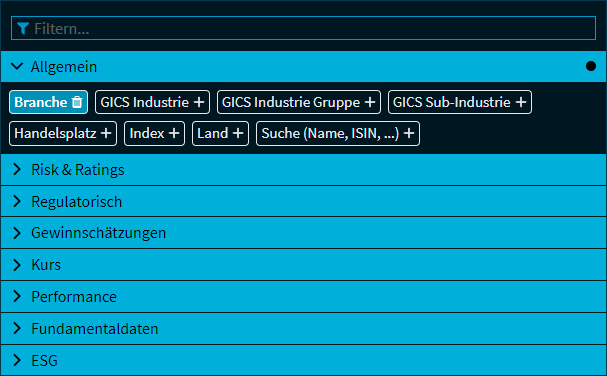Focus the Filtern... search field
The width and height of the screenshot is (607, 376).
pyautogui.click(x=304, y=28)
